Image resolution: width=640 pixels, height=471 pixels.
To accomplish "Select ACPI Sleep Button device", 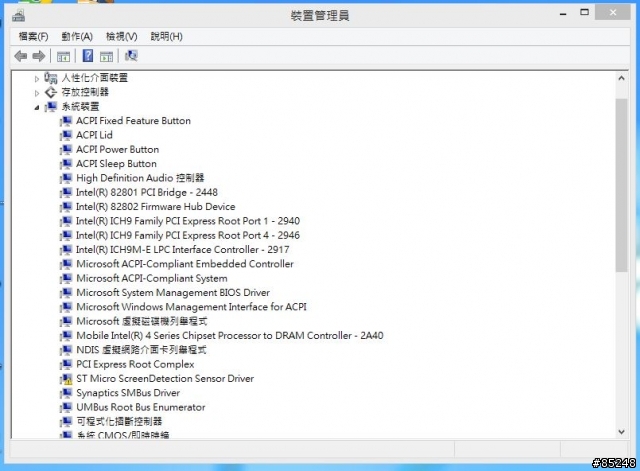I will tap(116, 164).
